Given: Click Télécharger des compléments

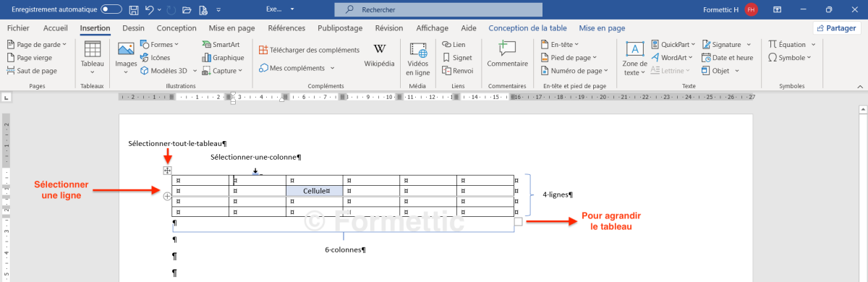Looking at the screenshot, I should coord(309,50).
